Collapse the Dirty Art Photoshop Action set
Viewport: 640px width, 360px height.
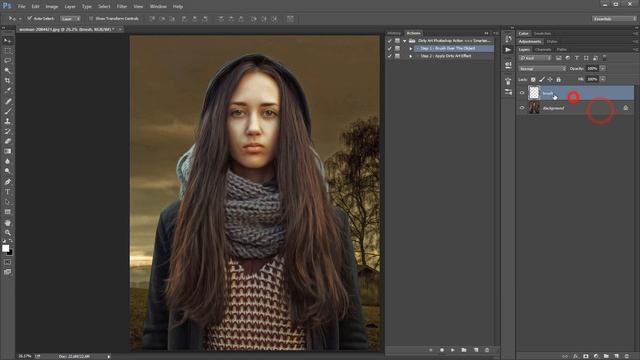pos(404,41)
